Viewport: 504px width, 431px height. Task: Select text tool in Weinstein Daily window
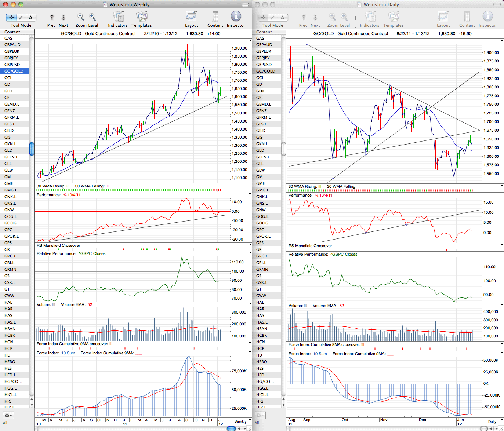[283, 17]
